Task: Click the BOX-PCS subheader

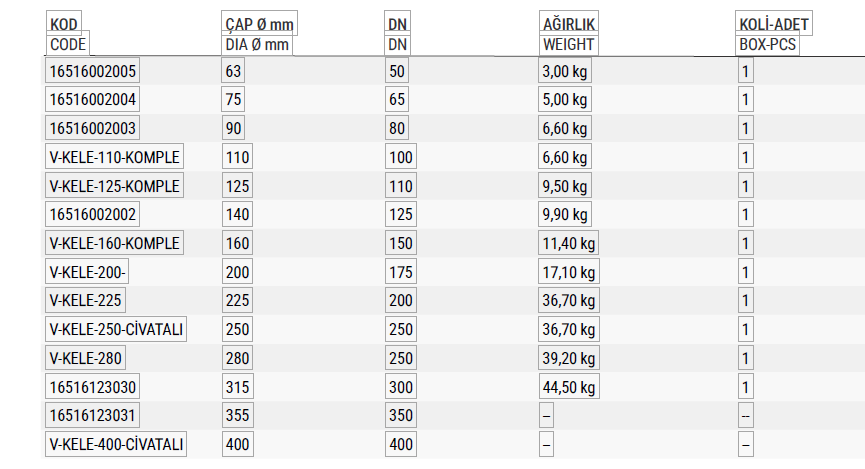Action: click(767, 45)
